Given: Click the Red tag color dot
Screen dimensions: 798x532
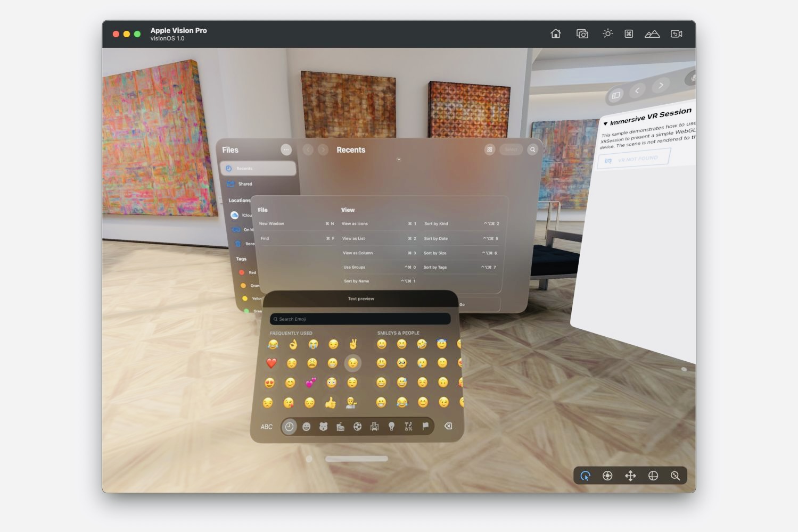Looking at the screenshot, I should pyautogui.click(x=242, y=272).
